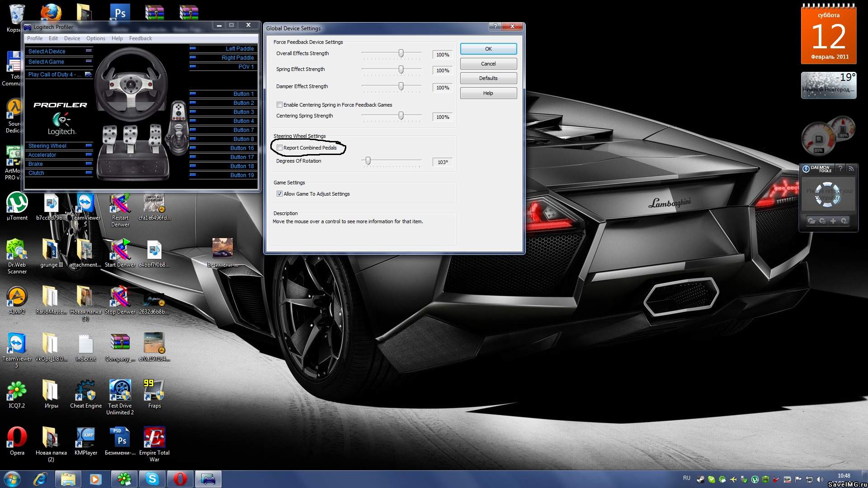The height and width of the screenshot is (488, 868).
Task: Click Play Call of Duty 4 link
Action: (x=54, y=74)
